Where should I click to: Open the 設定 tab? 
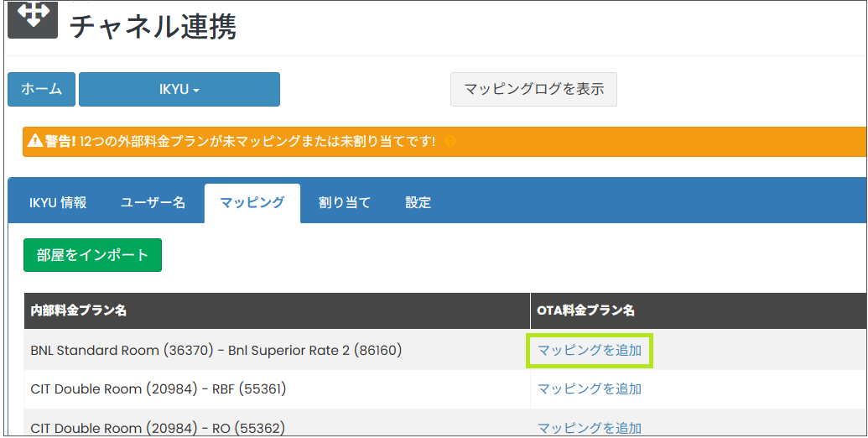tap(418, 202)
